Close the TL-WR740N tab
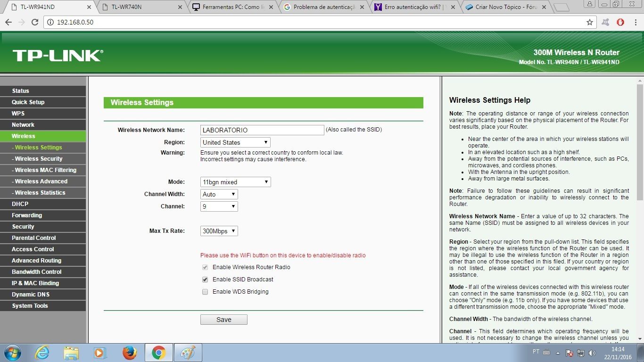 coord(180,7)
